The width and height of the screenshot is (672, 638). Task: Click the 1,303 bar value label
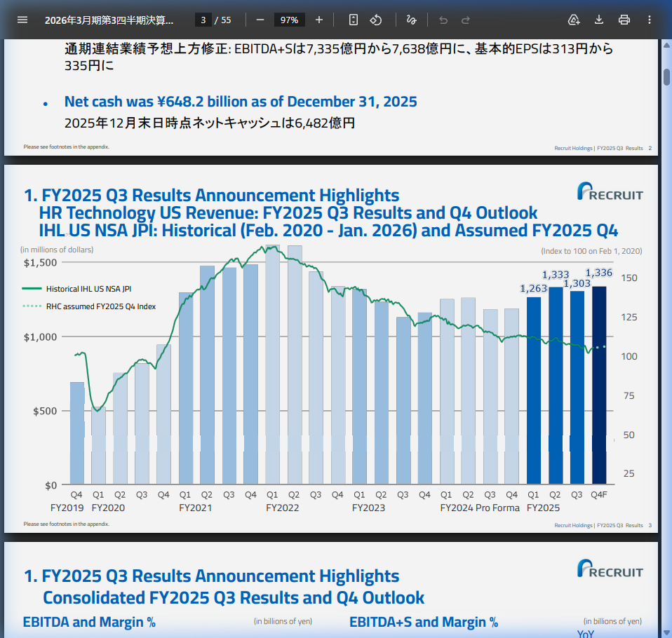(x=577, y=283)
